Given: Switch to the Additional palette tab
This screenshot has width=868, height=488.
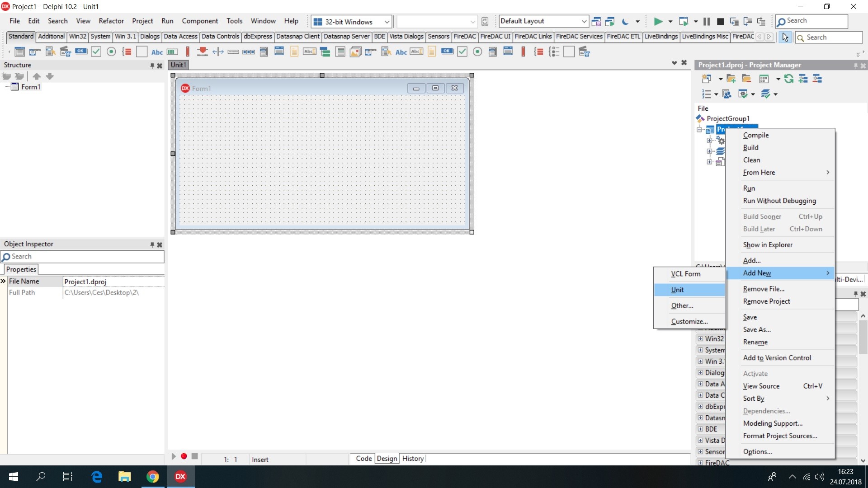Looking at the screenshot, I should coord(51,36).
